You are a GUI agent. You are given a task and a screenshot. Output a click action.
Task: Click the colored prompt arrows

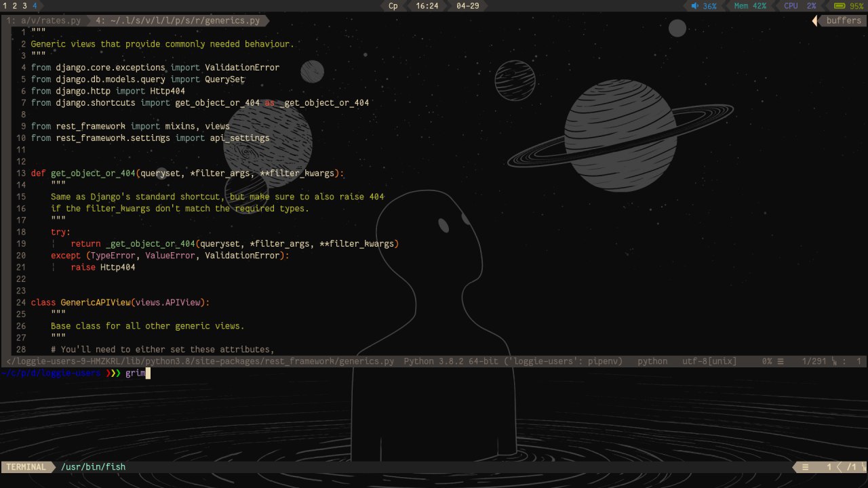point(113,373)
